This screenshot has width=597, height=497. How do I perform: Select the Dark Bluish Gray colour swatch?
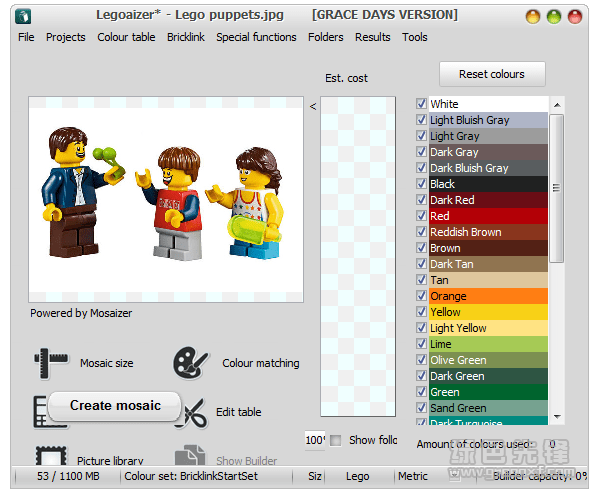pyautogui.click(x=488, y=168)
